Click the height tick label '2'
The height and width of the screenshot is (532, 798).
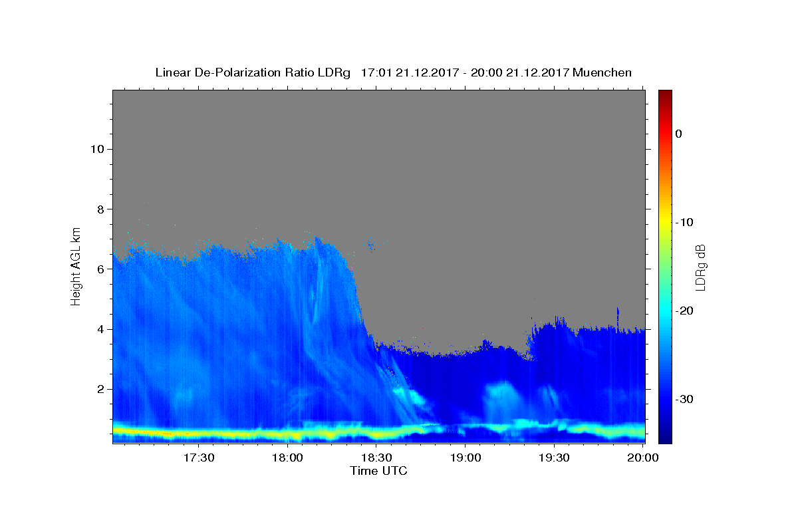99,389
